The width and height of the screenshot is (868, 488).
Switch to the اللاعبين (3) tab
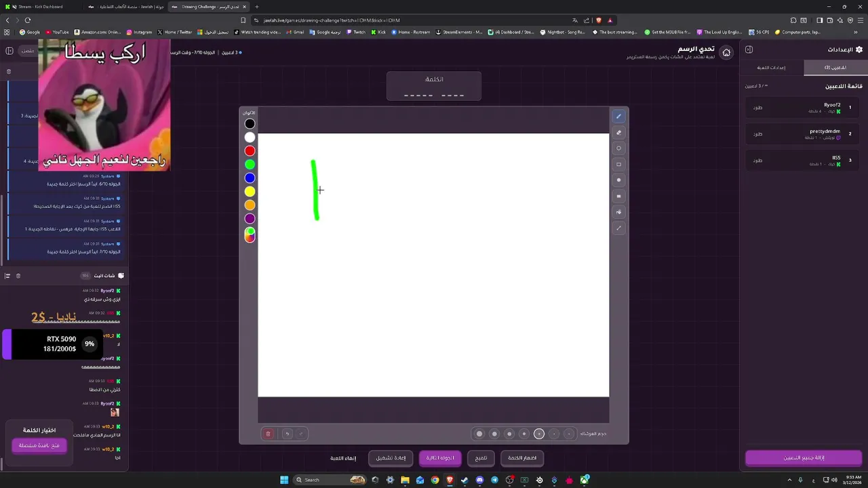pyautogui.click(x=835, y=68)
